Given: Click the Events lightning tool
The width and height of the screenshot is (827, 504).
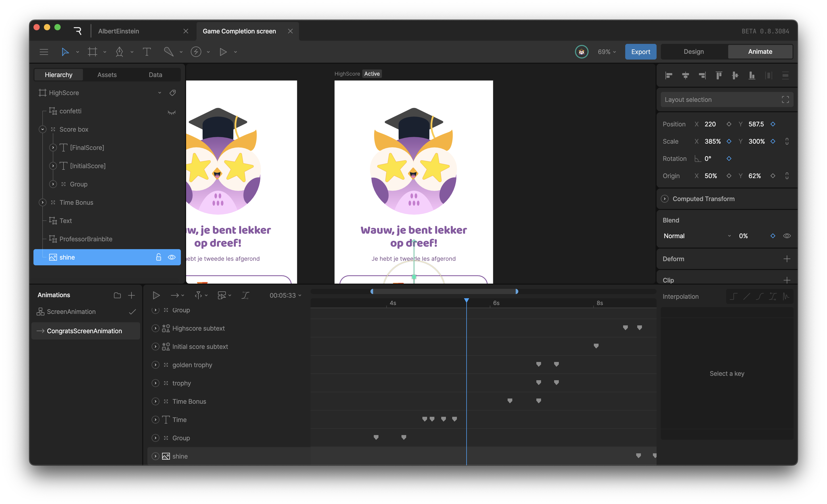Looking at the screenshot, I should [196, 52].
